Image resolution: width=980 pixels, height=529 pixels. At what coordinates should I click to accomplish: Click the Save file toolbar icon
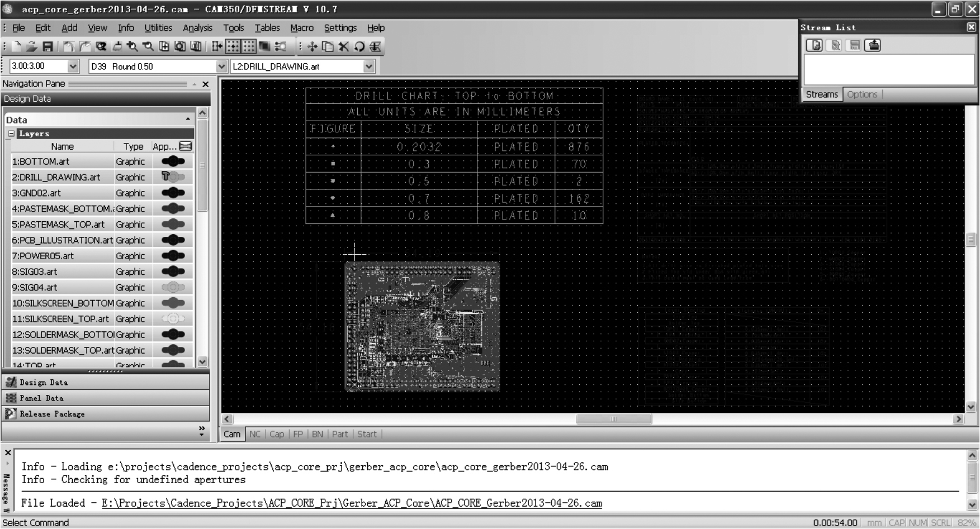tap(48, 47)
